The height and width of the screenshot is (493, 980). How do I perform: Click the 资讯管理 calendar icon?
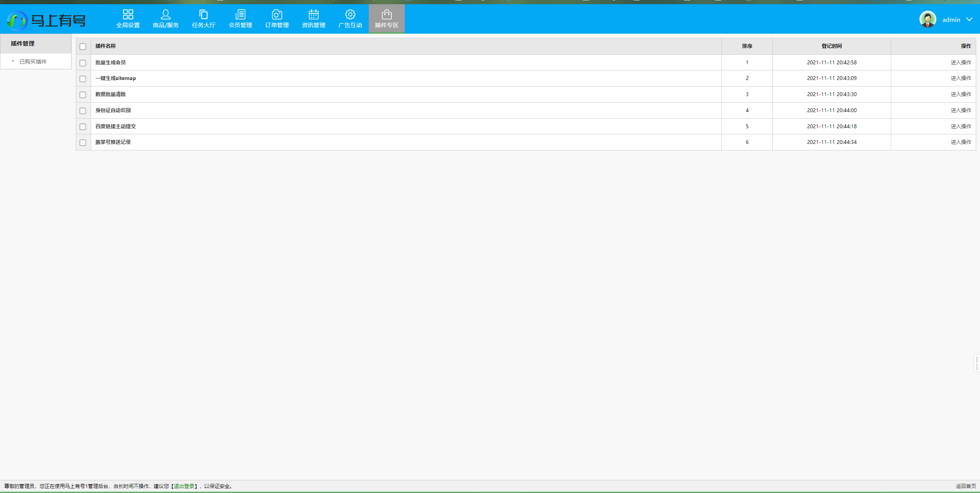(313, 15)
